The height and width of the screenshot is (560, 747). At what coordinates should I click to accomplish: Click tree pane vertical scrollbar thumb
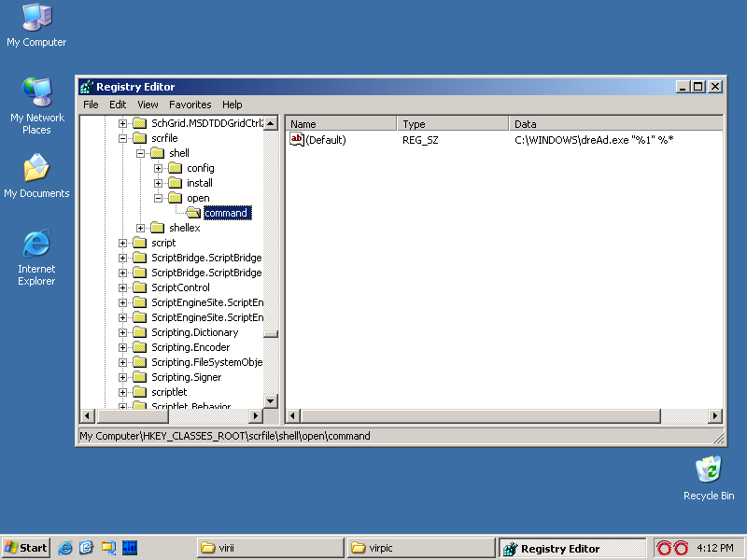(271, 334)
